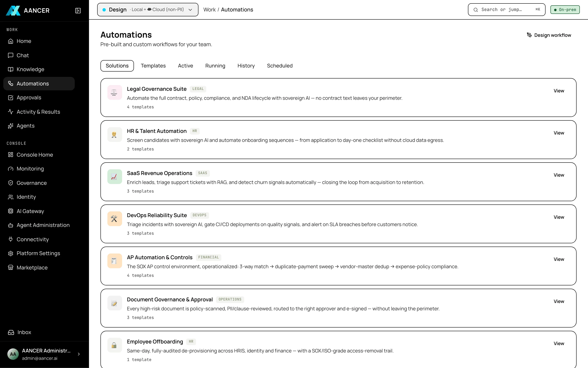Click the Knowledge book icon
This screenshot has width=588, height=368.
pos(10,69)
